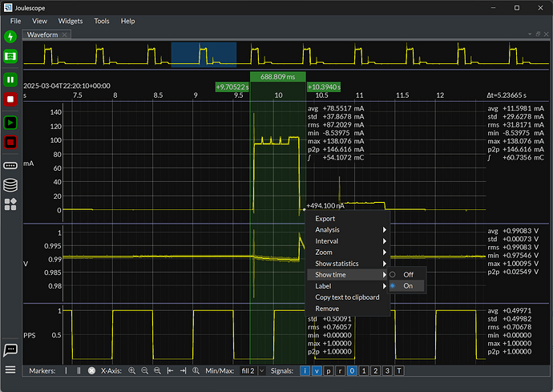Screen dimensions: 553x392
Task: Close the Waveform tab with its X
Action: click(65, 34)
